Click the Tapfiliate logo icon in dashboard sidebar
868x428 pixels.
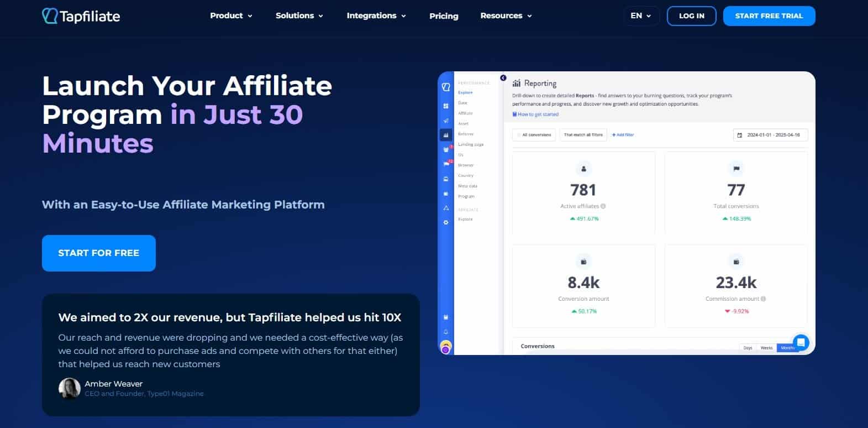tap(446, 87)
